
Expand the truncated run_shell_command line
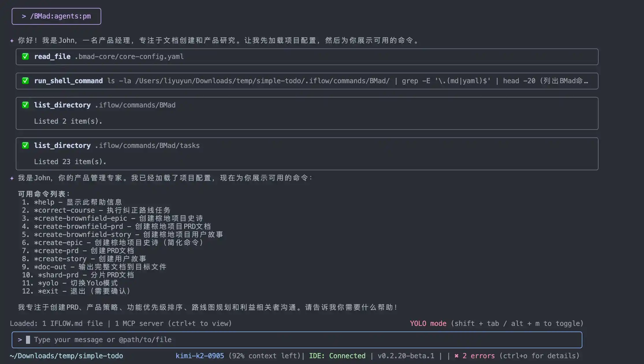586,81
